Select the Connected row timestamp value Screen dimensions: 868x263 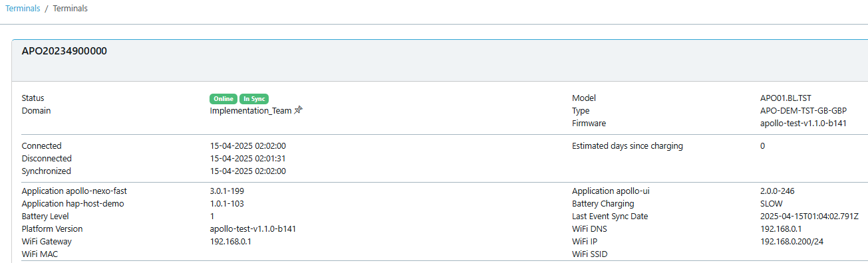click(248, 146)
